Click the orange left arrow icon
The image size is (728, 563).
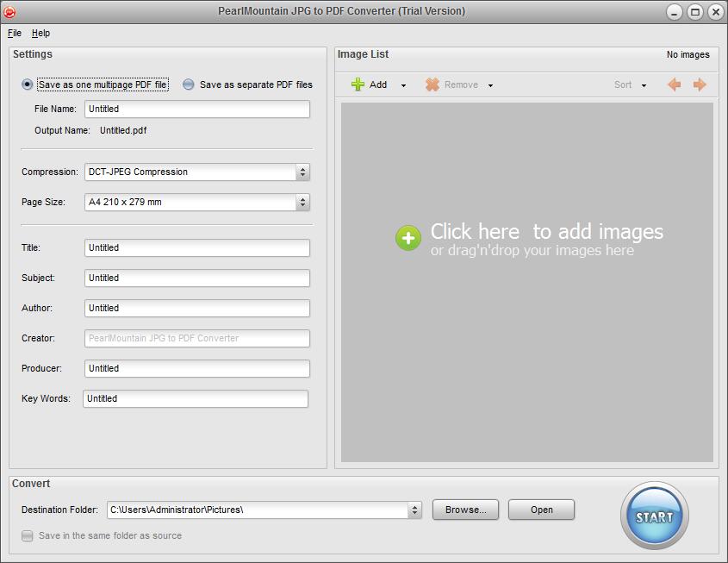point(674,84)
